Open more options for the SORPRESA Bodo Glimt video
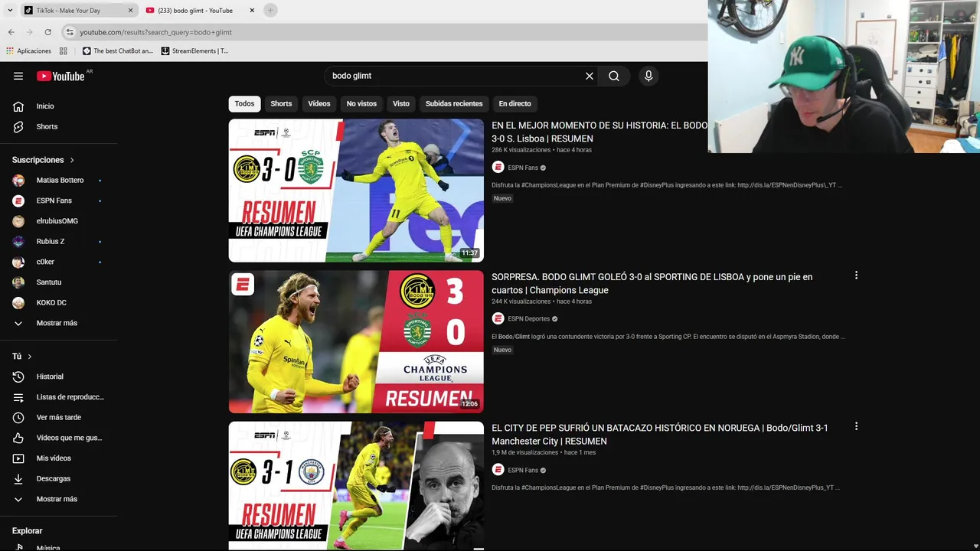 point(856,275)
